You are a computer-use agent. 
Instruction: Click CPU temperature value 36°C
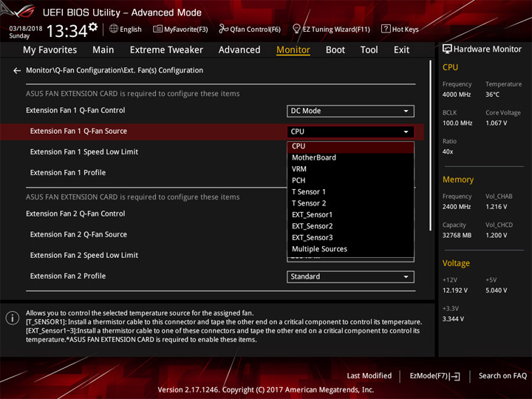pos(492,95)
